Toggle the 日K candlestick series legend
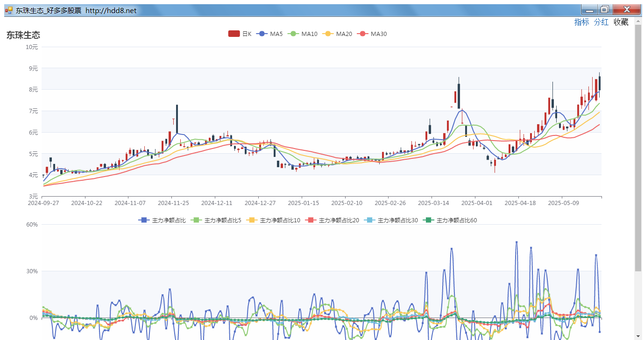The height and width of the screenshot is (340, 644). point(240,34)
